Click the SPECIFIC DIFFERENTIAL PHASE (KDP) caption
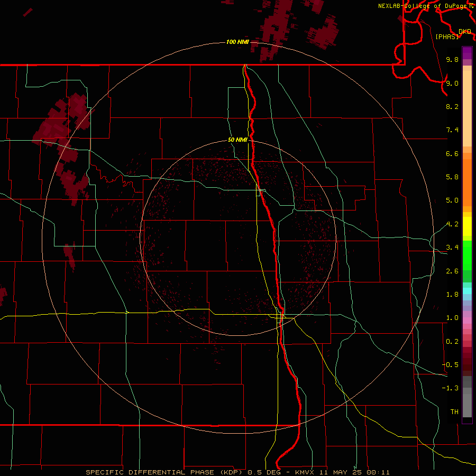Viewport: 476px width, 476px height. coord(165,472)
